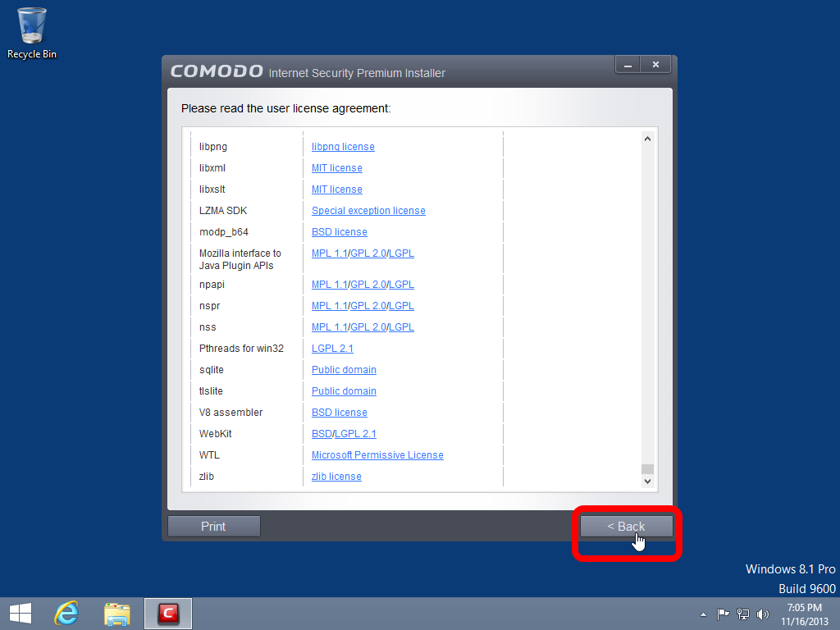This screenshot has width=840, height=630.
Task: Open the libpng license link
Action: (x=343, y=147)
